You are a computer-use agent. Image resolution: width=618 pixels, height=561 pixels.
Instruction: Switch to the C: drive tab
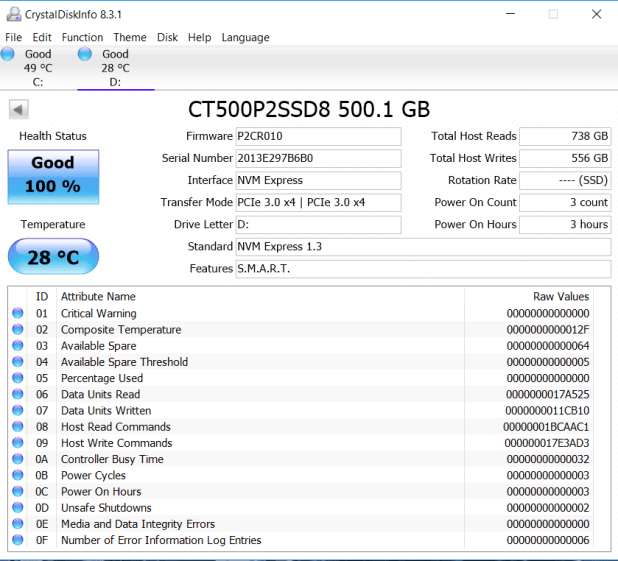[x=38, y=68]
